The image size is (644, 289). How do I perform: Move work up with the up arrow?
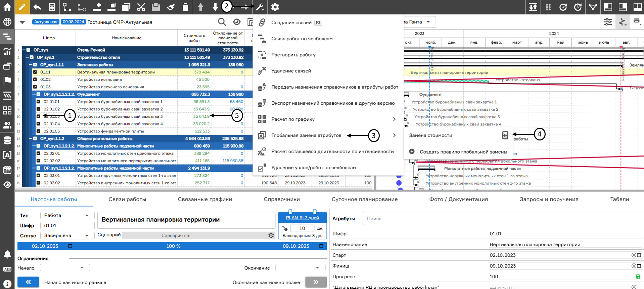200,7
